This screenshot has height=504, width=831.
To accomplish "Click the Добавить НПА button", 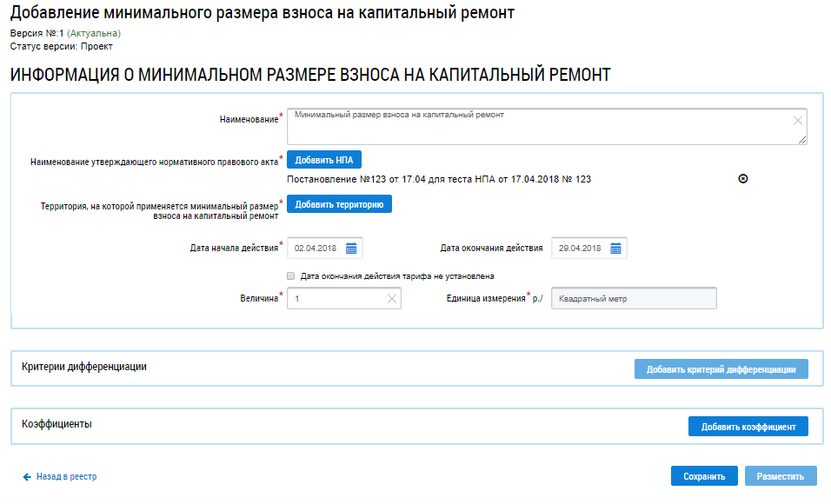I will coord(324,160).
